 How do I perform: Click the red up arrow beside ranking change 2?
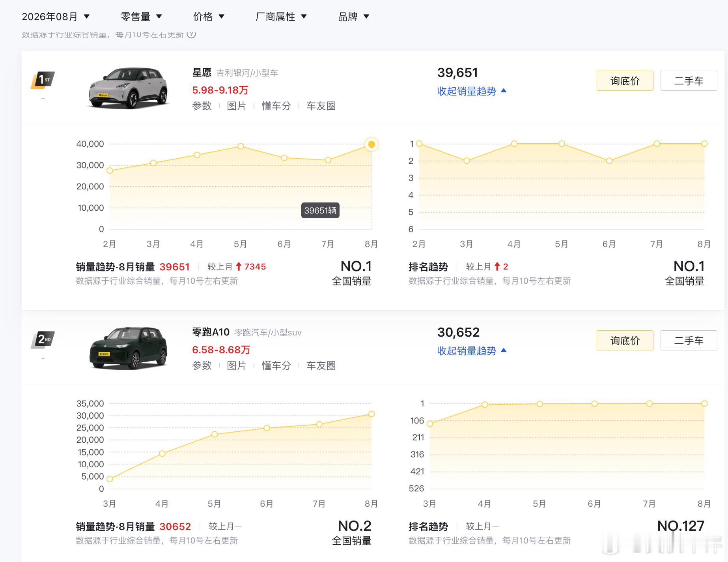(x=497, y=267)
